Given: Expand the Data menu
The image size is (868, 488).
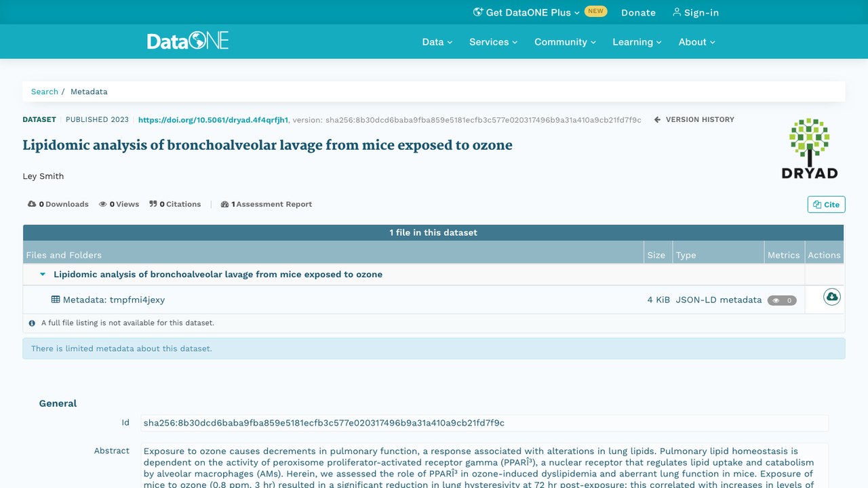Looking at the screenshot, I should click(437, 42).
